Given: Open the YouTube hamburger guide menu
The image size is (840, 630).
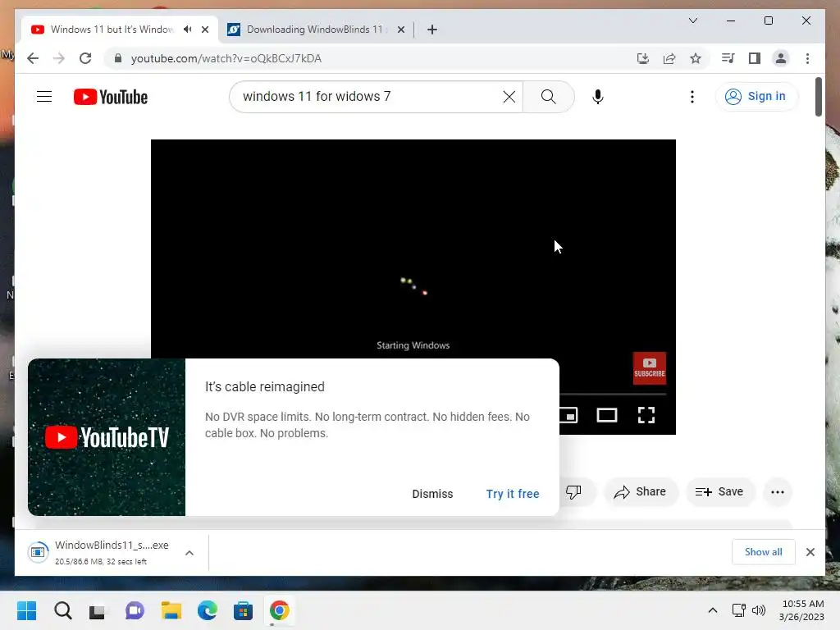Looking at the screenshot, I should (44, 97).
